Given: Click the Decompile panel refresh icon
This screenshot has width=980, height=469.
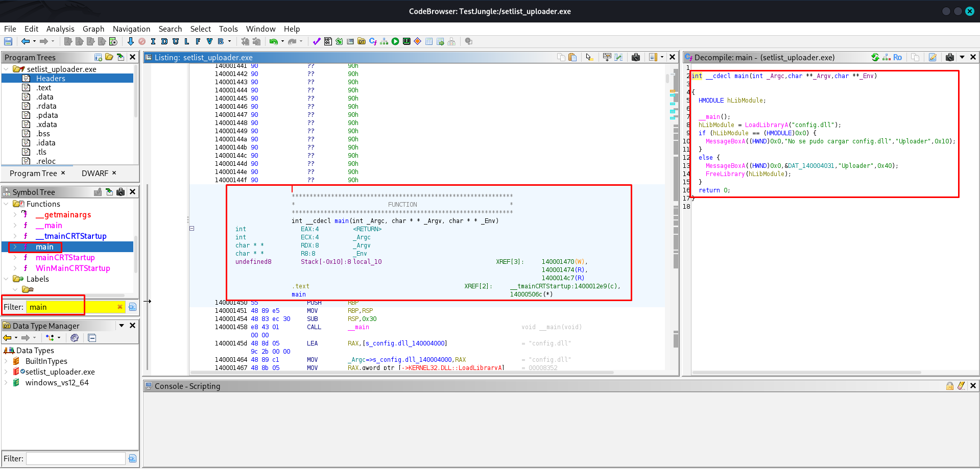Looking at the screenshot, I should [875, 57].
